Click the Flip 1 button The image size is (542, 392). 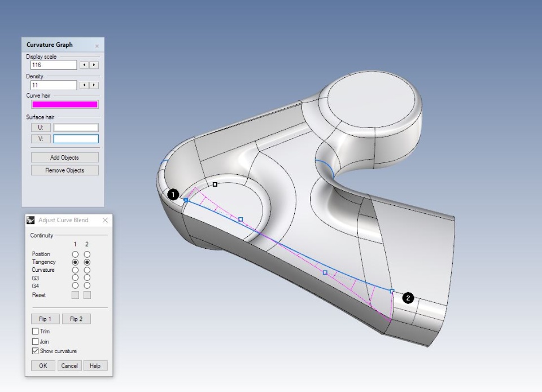pyautogui.click(x=45, y=319)
